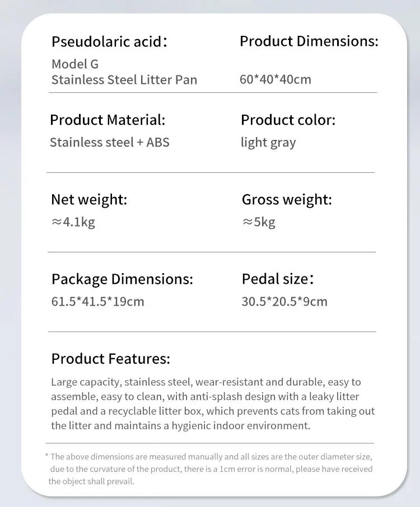Click the "Product Dimensions:" heading
Screen dimensions: 420x507
(x=309, y=41)
